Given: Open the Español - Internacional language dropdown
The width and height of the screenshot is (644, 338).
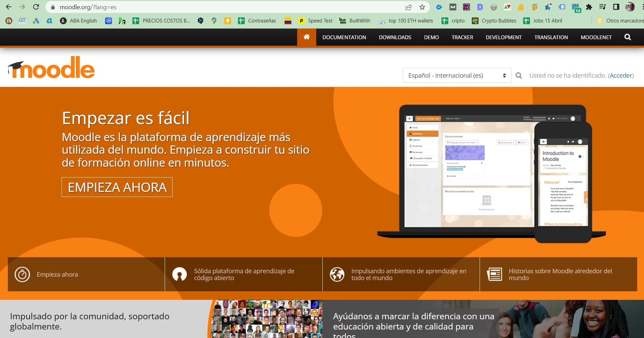Looking at the screenshot, I should pyautogui.click(x=457, y=75).
